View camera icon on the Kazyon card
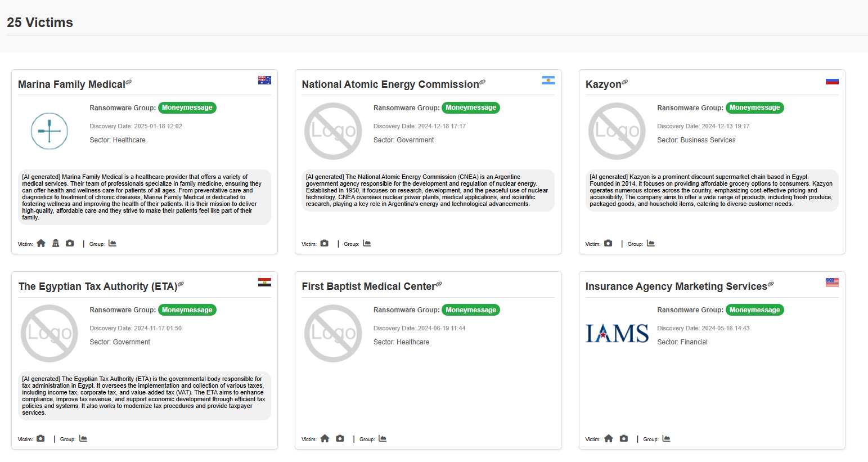Screen dimensions: 868x462 (608, 243)
